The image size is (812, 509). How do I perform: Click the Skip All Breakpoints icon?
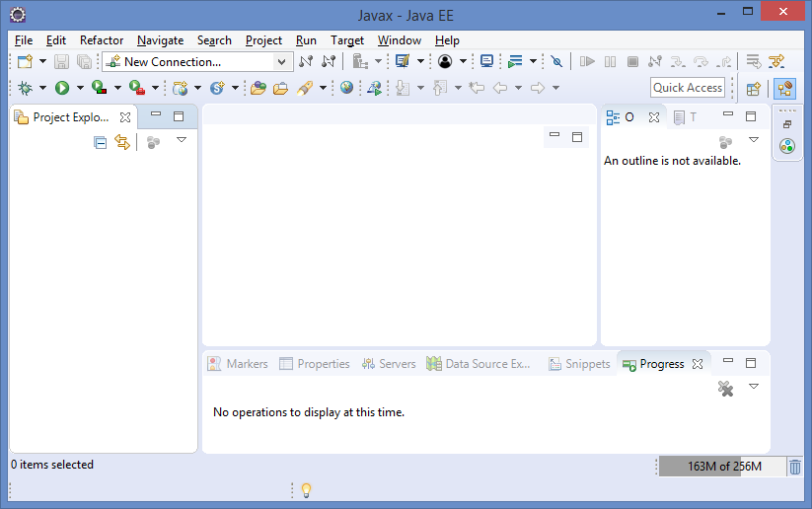pos(556,62)
